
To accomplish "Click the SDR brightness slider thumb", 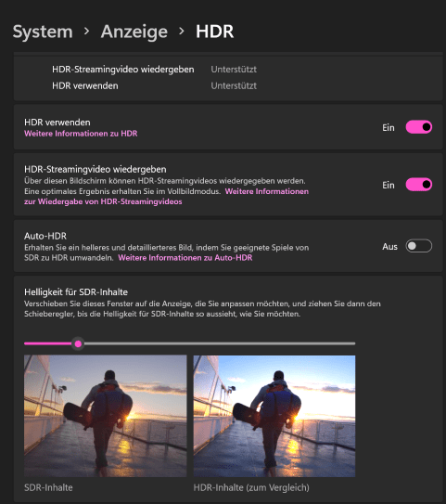I will [x=78, y=344].
